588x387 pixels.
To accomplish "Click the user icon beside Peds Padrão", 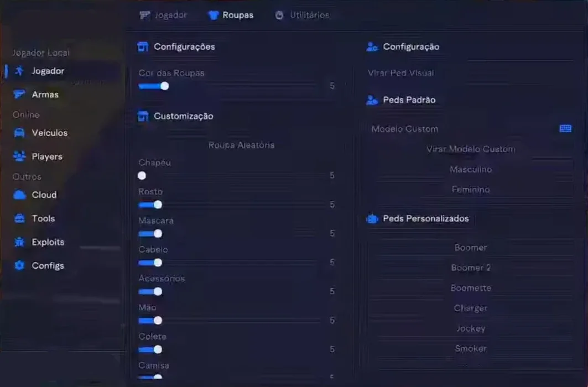I will click(372, 100).
